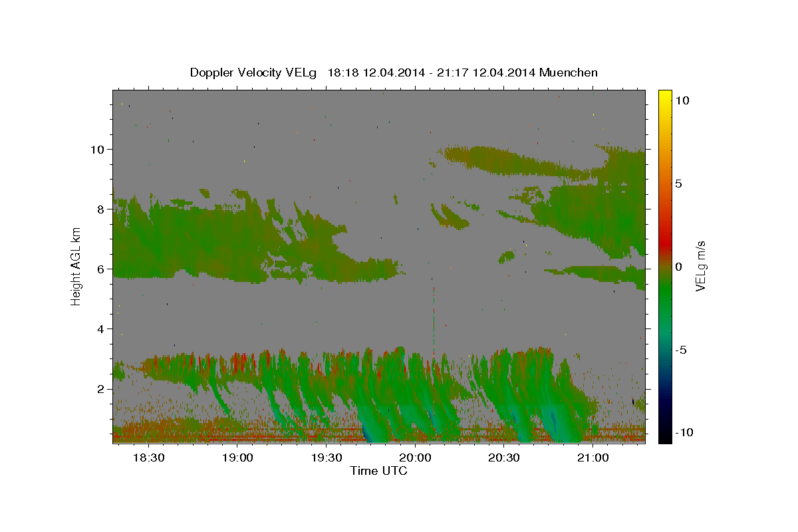Click the height tick label 6
Image resolution: width=798 pixels, height=532 pixels.
(x=102, y=269)
